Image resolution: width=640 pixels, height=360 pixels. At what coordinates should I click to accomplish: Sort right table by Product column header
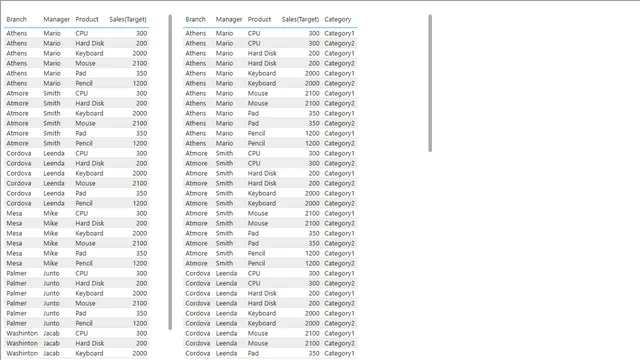(x=259, y=19)
